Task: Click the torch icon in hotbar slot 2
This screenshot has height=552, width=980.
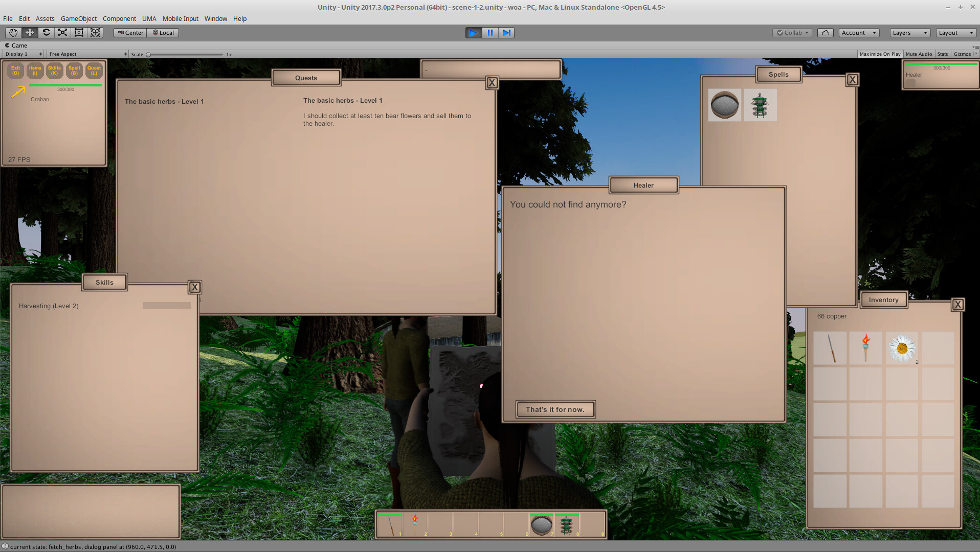Action: pyautogui.click(x=414, y=523)
